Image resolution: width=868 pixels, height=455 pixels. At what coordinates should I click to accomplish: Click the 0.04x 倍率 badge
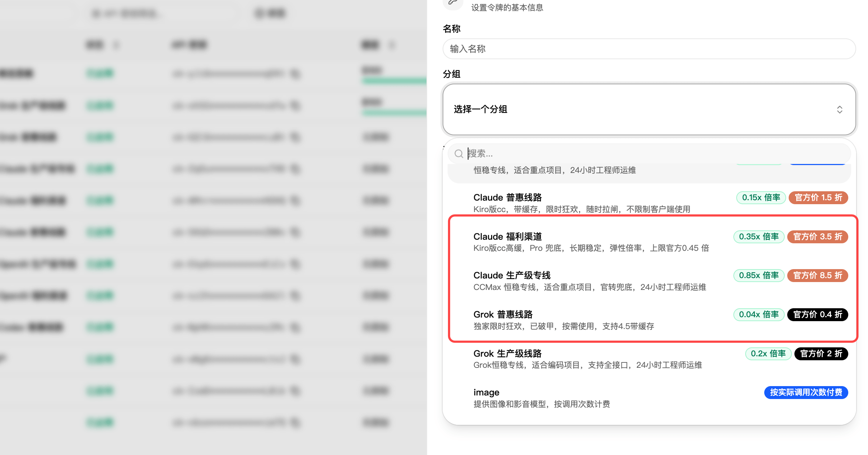pyautogui.click(x=759, y=314)
